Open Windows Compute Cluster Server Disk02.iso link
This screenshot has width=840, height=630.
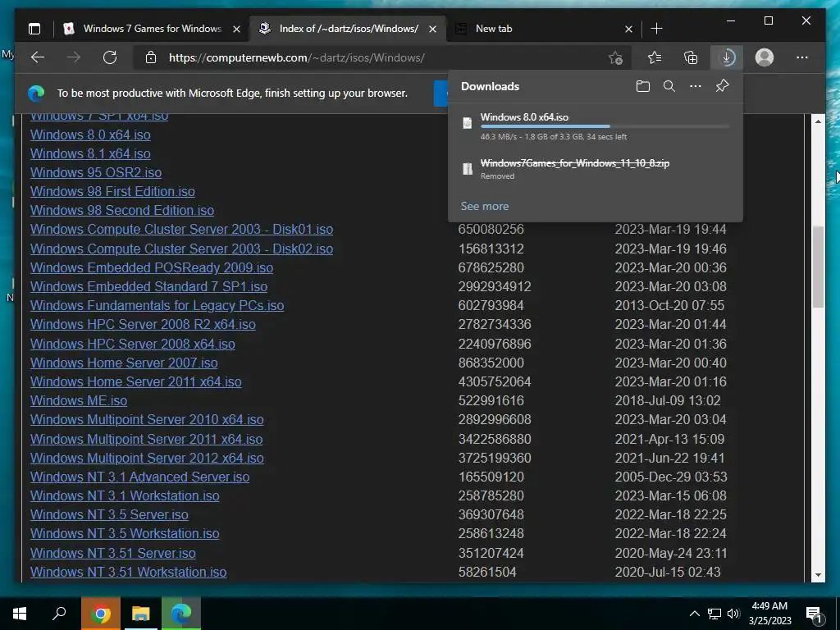181,249
